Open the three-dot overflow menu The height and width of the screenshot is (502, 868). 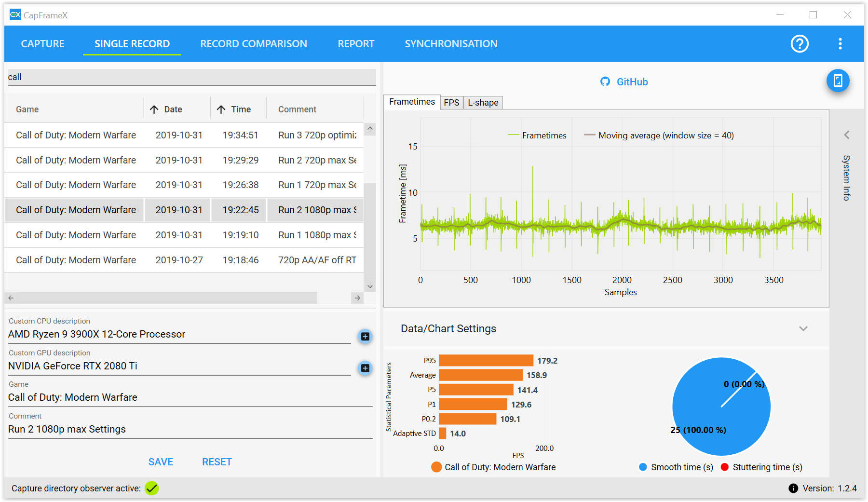click(840, 44)
